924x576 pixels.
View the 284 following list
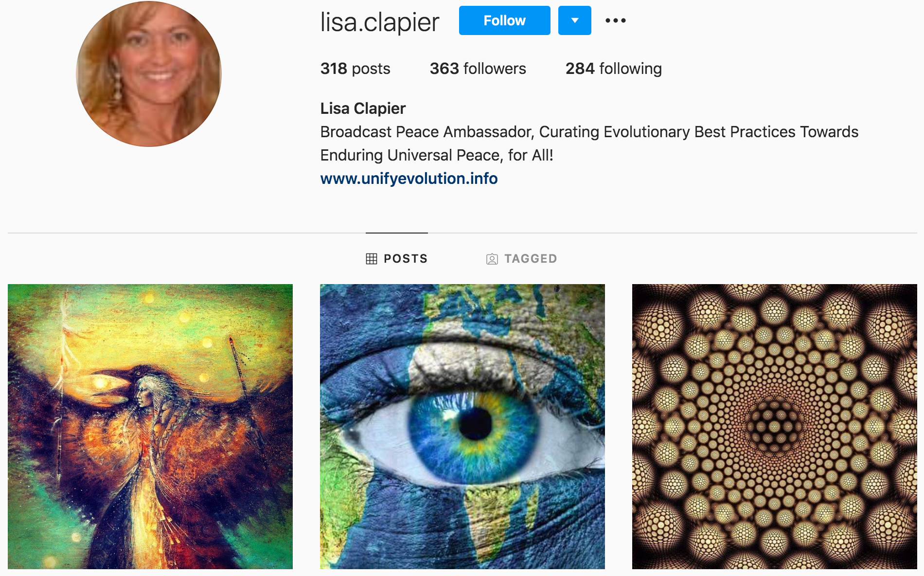coord(613,69)
